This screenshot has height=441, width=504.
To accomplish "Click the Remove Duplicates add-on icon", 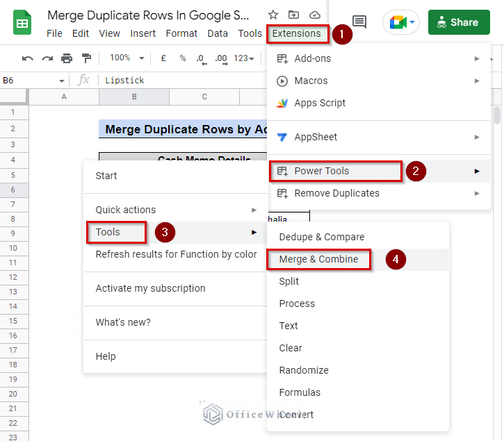I will [282, 193].
